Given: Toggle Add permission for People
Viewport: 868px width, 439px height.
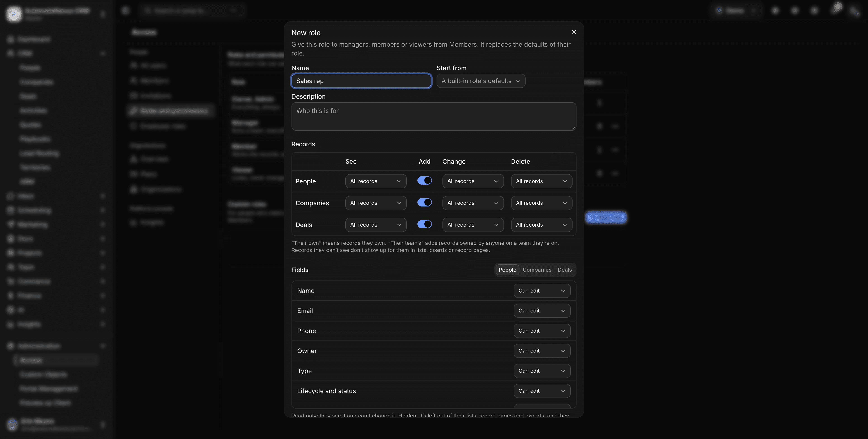Looking at the screenshot, I should pyautogui.click(x=424, y=181).
